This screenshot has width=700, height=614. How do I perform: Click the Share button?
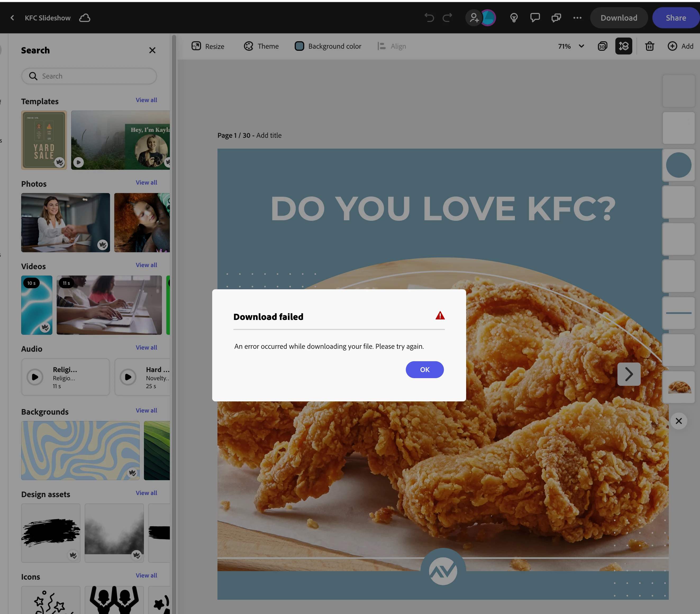676,18
